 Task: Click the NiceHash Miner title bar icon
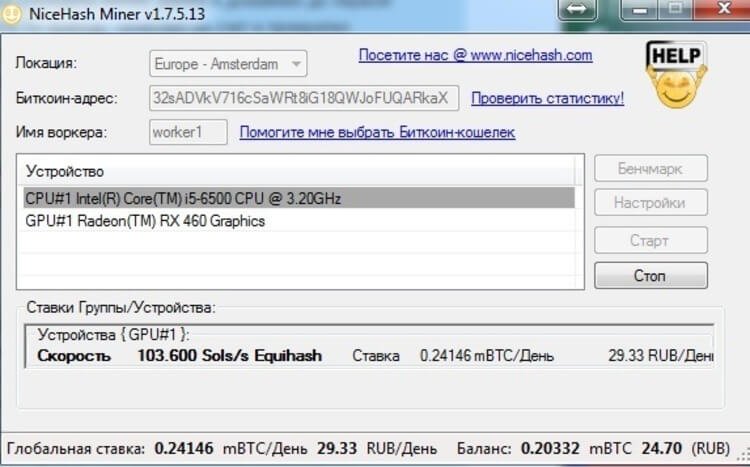14,14
